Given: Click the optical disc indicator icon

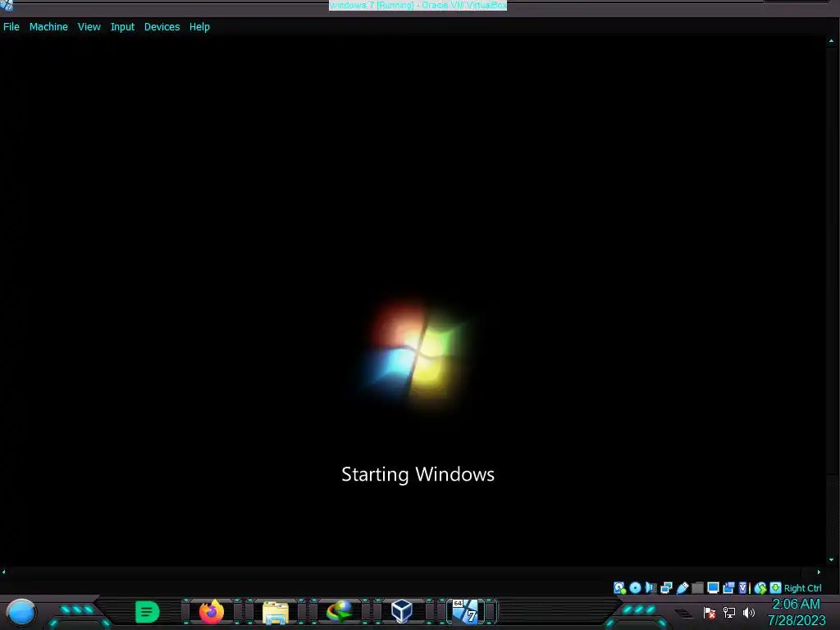Looking at the screenshot, I should (x=636, y=587).
